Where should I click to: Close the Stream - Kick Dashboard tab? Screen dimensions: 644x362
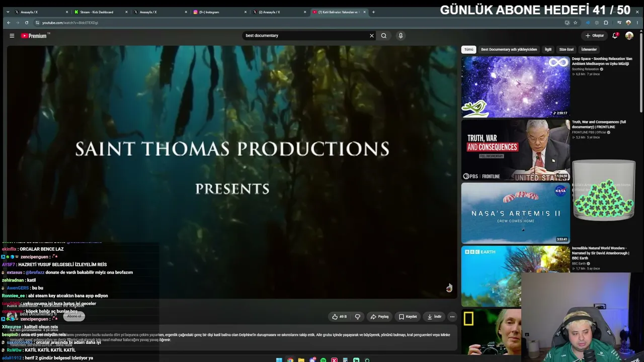[126, 12]
